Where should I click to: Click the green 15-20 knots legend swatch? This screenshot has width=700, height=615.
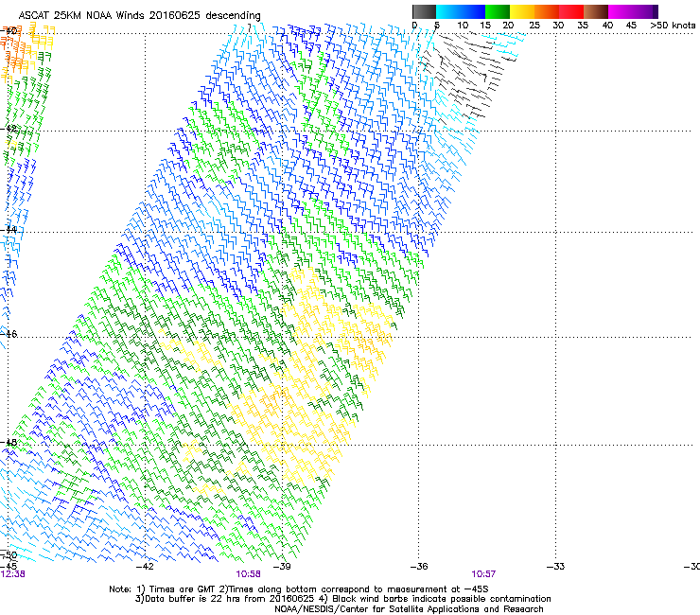coord(498,11)
